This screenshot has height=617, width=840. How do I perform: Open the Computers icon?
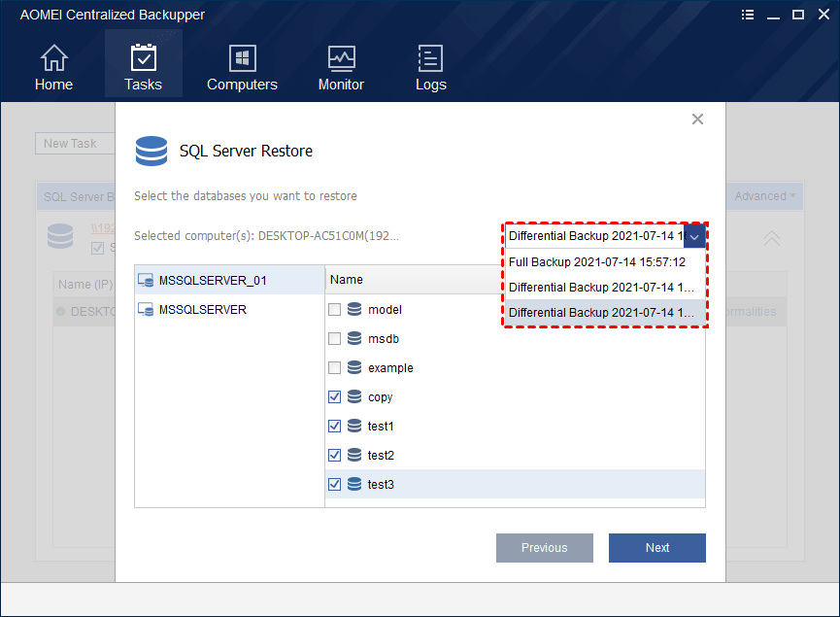point(242,58)
